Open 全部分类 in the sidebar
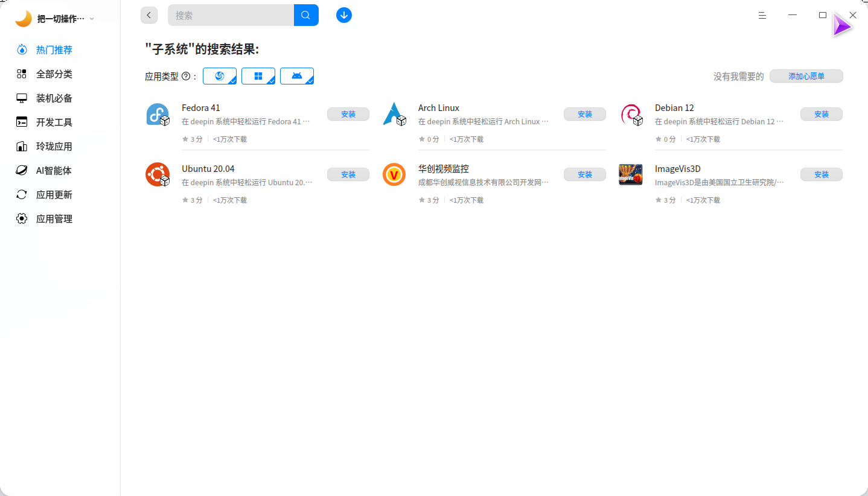 [54, 74]
